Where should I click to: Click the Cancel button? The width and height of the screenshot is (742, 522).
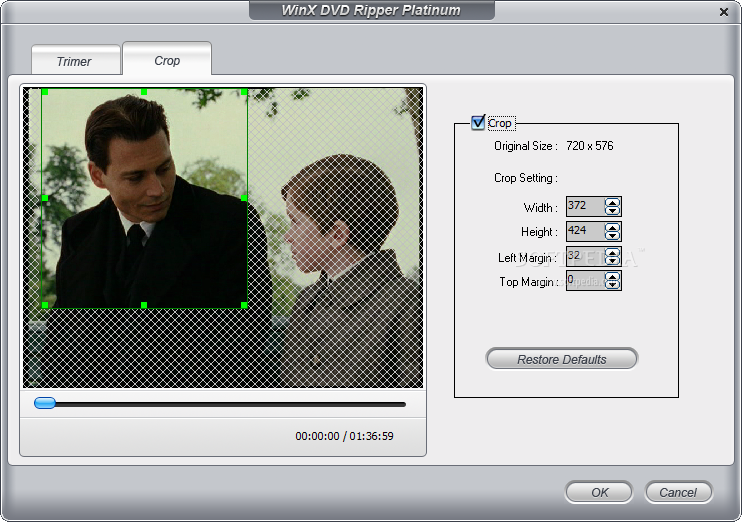[x=678, y=492]
